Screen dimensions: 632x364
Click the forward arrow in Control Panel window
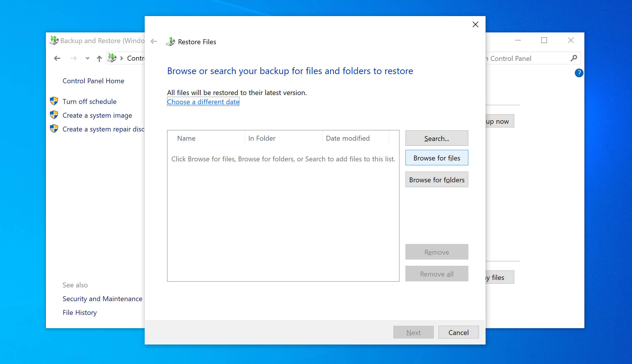pyautogui.click(x=74, y=58)
